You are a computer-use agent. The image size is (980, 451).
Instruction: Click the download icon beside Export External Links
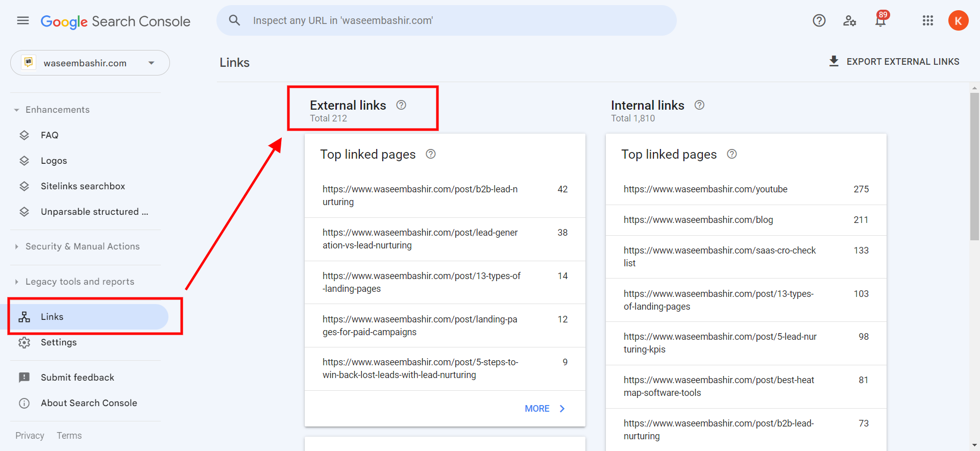[834, 61]
